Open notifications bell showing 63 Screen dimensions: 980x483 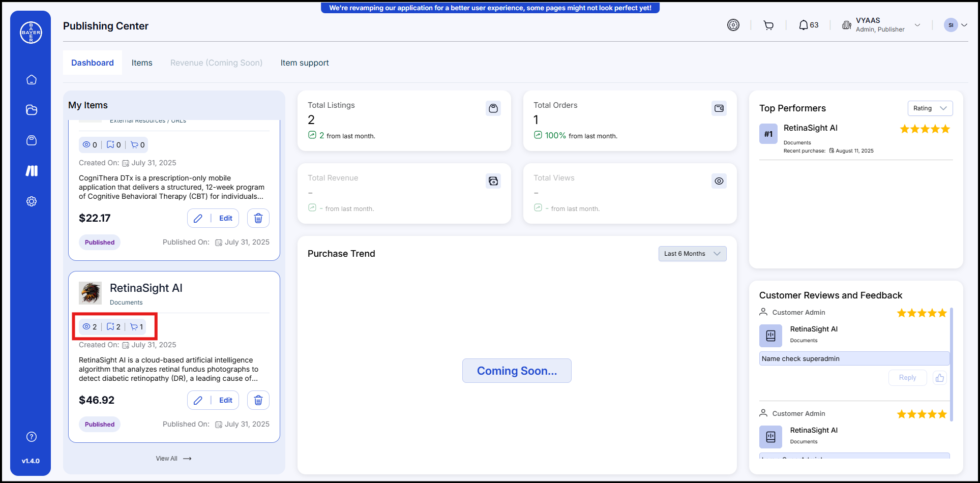pos(808,25)
